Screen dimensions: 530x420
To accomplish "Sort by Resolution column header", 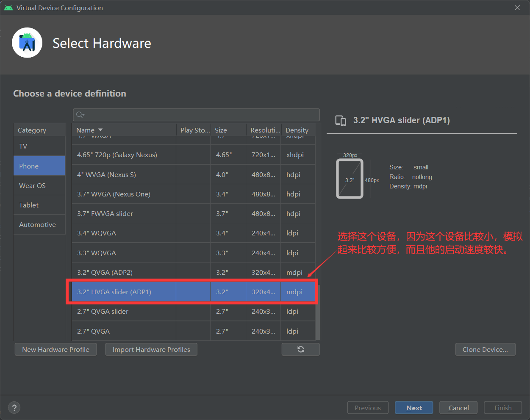I will (264, 130).
